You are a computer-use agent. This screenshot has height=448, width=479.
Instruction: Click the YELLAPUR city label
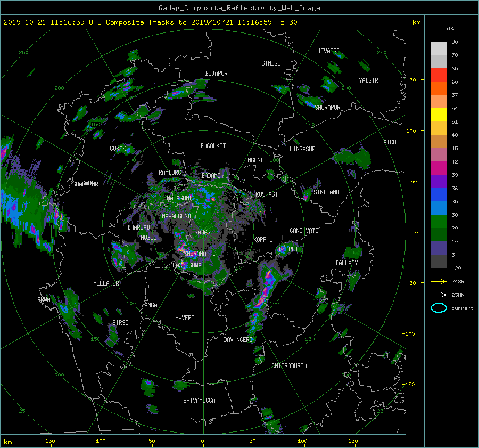click(x=106, y=283)
